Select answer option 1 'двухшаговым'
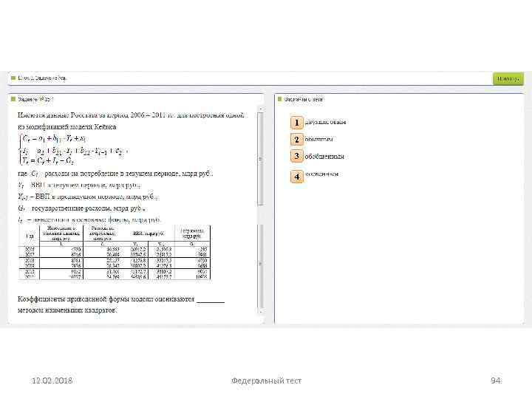 click(x=296, y=123)
